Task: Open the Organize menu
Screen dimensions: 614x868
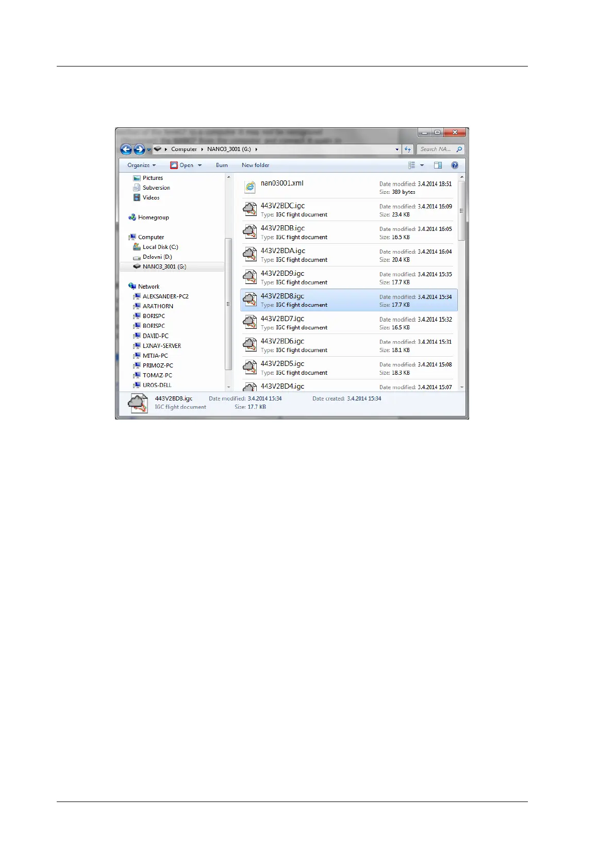Action: click(141, 165)
